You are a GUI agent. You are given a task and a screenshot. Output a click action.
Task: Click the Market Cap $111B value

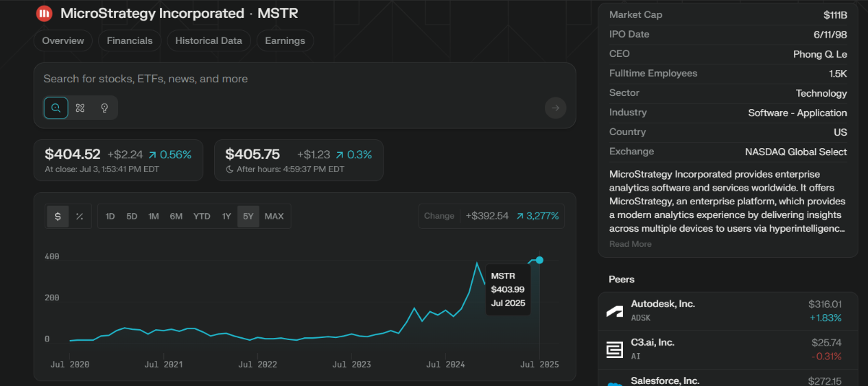[835, 14]
